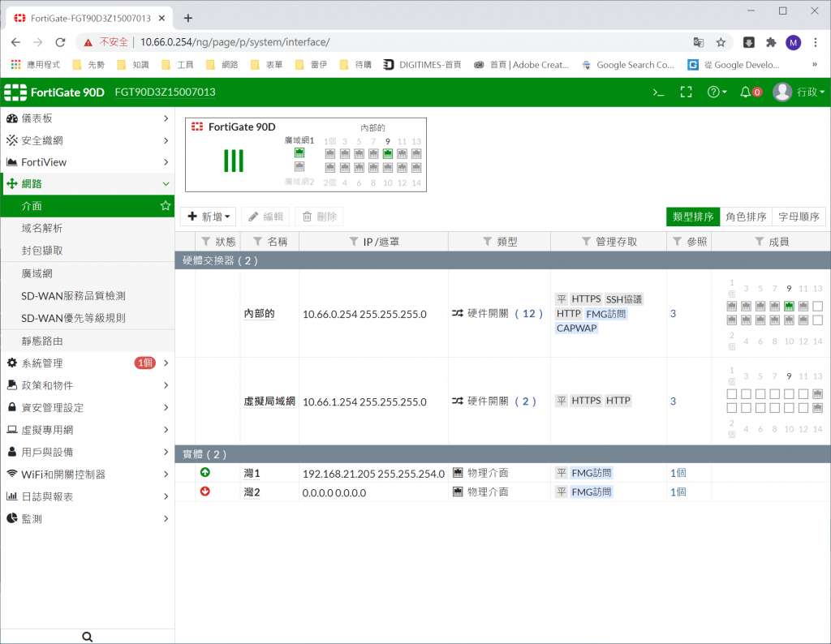Open reference count 3 for 內部的
Viewport: 831px width, 644px height.
pos(673,314)
